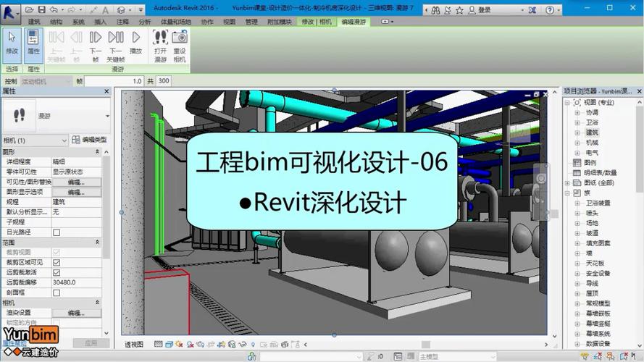This screenshot has width=644, height=362.
Task: Open the 漫游 type selector dropdown
Action: tap(107, 116)
